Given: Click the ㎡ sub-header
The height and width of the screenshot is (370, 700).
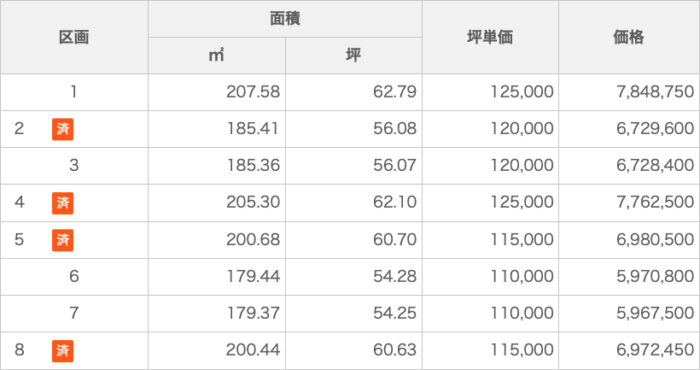Looking at the screenshot, I should click(217, 56).
